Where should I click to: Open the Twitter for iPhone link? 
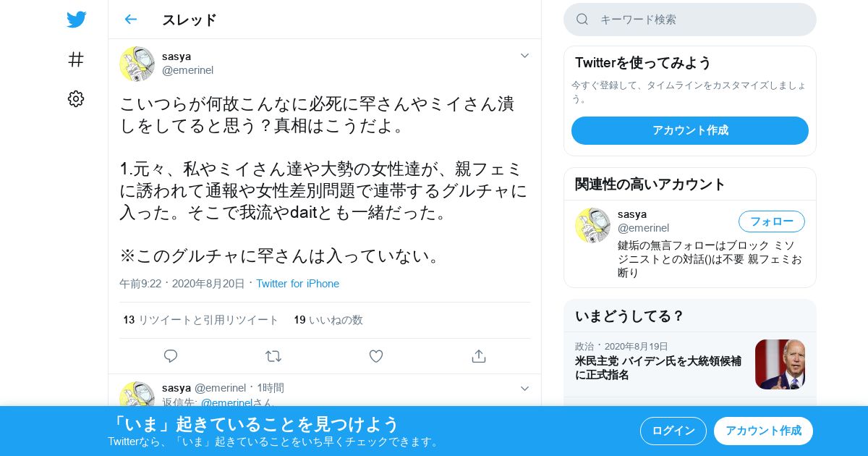(x=297, y=284)
